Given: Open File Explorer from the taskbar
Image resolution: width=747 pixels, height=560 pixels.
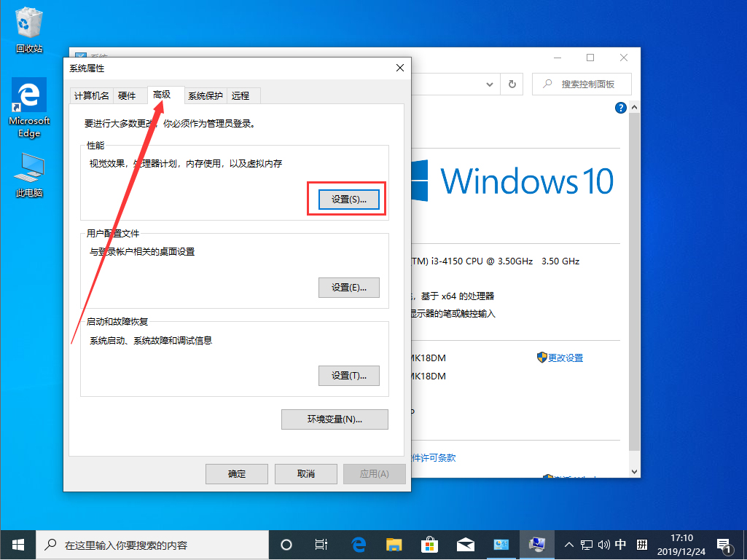Looking at the screenshot, I should click(x=394, y=544).
